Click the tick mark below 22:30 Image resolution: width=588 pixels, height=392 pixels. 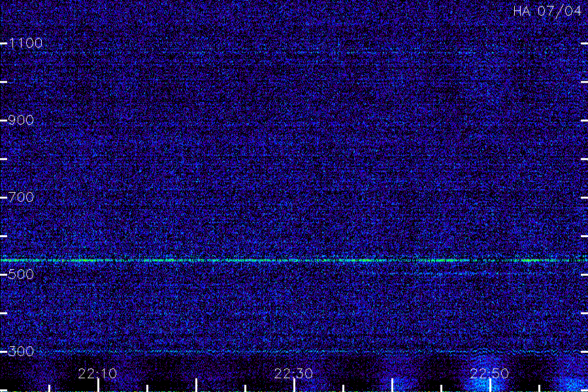(295, 385)
